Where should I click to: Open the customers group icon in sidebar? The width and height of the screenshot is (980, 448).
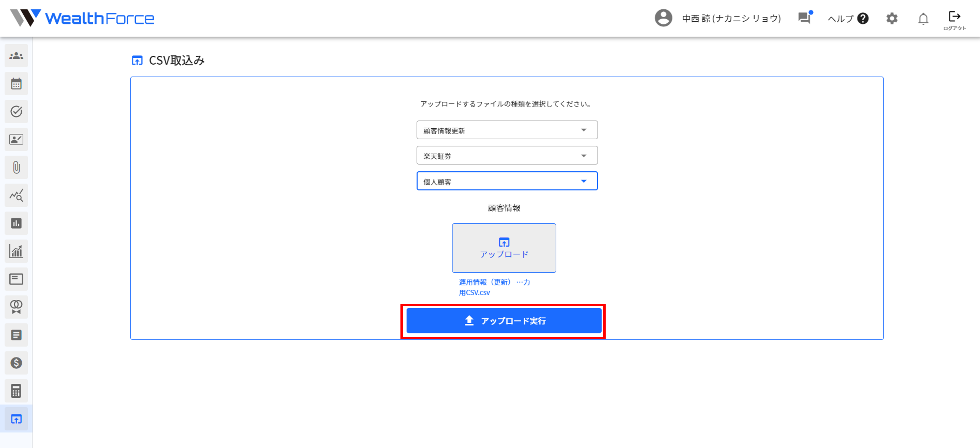click(x=16, y=56)
